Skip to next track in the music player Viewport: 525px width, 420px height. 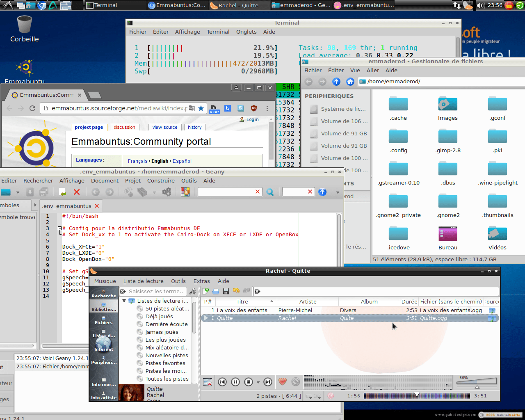(x=267, y=382)
